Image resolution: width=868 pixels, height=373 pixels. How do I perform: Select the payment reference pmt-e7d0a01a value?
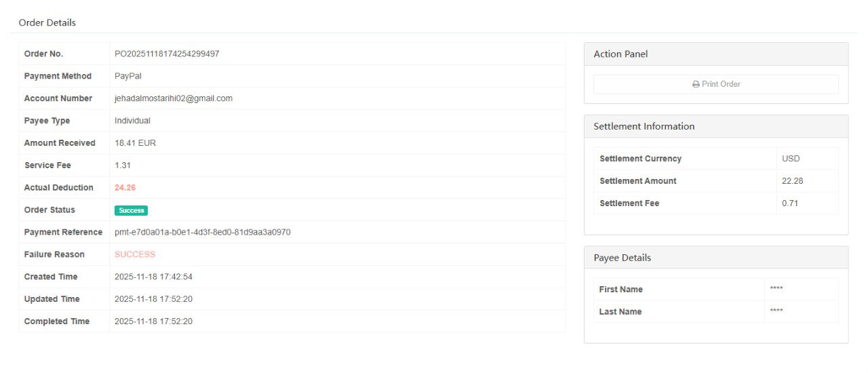point(203,232)
